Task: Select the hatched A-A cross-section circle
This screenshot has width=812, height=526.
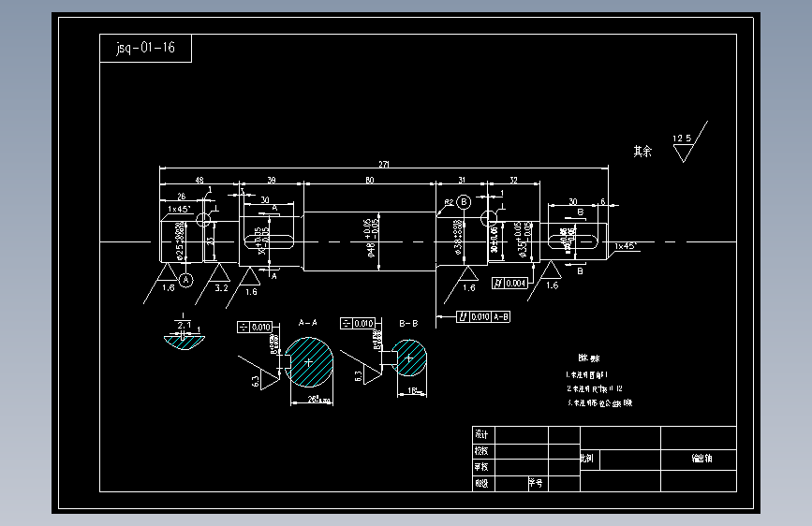Action: coord(309,362)
